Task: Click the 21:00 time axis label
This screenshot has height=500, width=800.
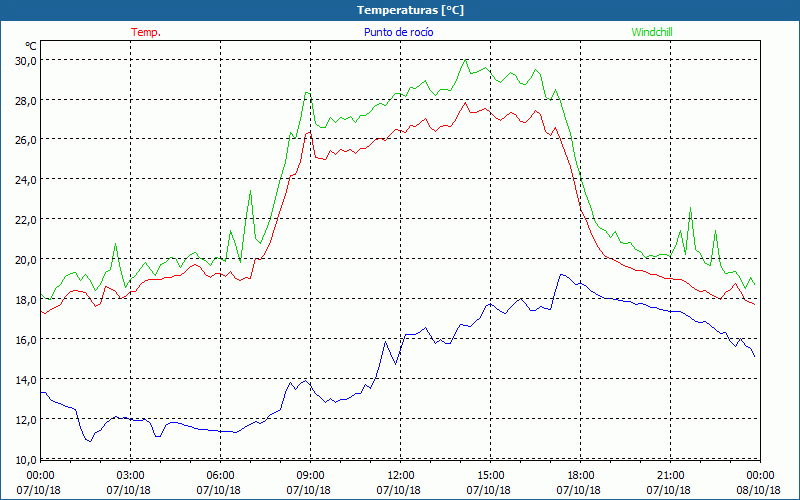Action: [x=670, y=476]
